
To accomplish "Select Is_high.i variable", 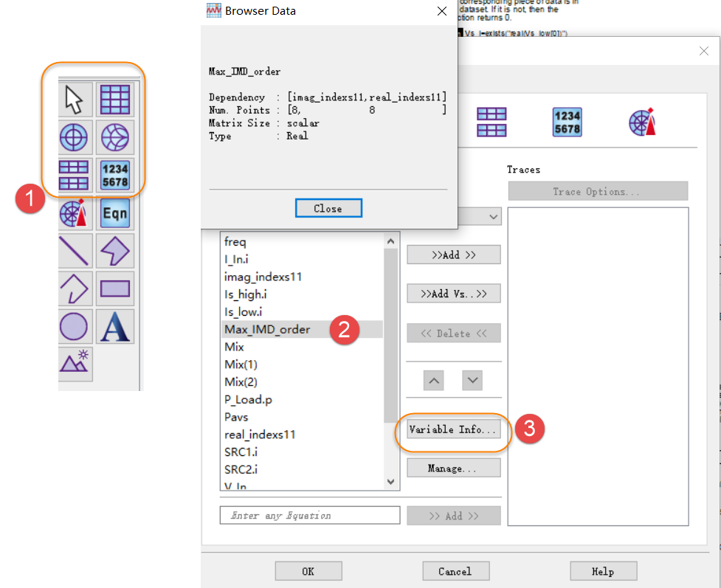I will 302,294.
